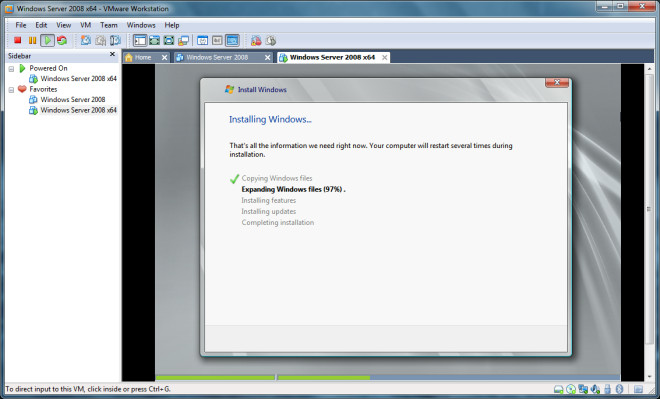
Task: Close the Sidebar panel
Action: [112, 54]
